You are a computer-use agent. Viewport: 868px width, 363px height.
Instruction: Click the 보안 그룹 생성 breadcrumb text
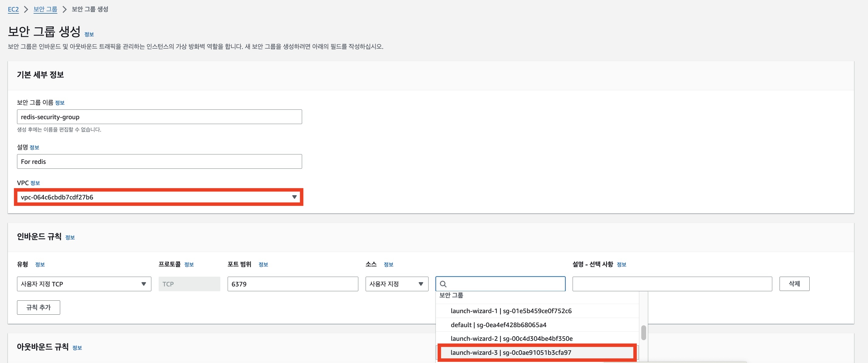click(x=90, y=9)
